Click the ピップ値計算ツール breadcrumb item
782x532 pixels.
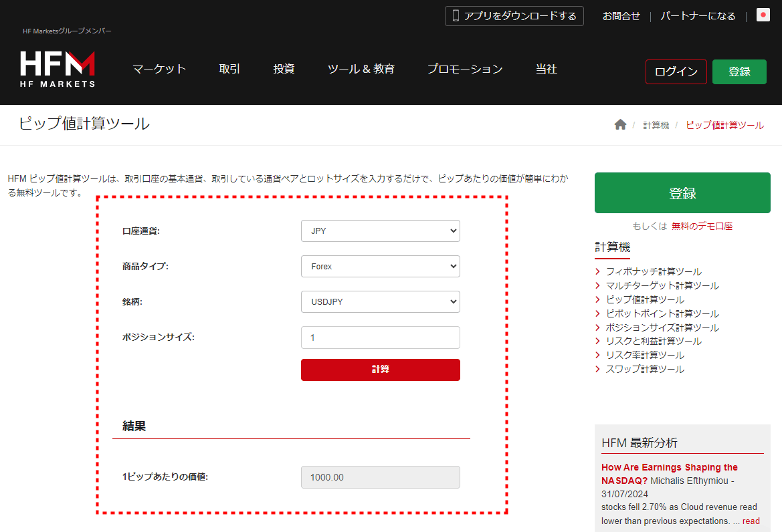point(724,125)
